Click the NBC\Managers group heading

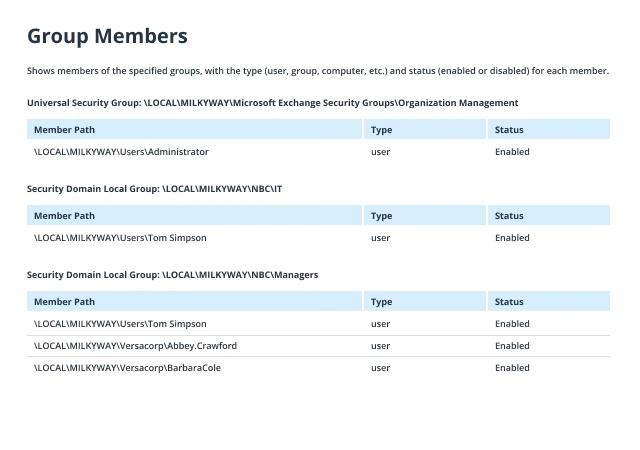point(172,275)
